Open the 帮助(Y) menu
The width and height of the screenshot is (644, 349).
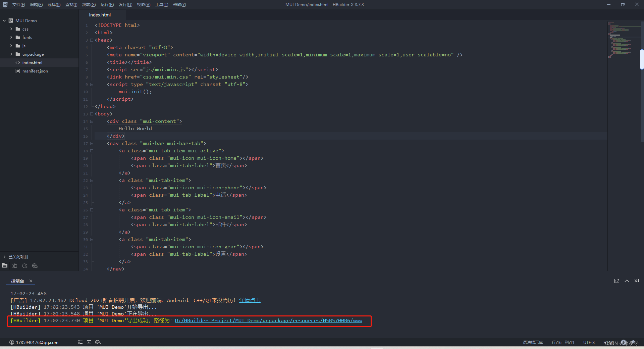point(179,5)
